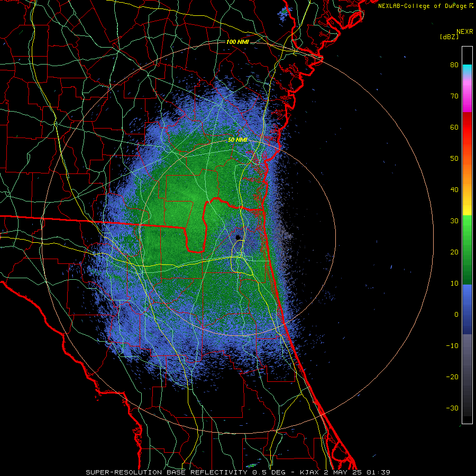
Task: Click SUPER-RESOLUTION BASE REFLECTIVITY title text
Action: coord(167,472)
